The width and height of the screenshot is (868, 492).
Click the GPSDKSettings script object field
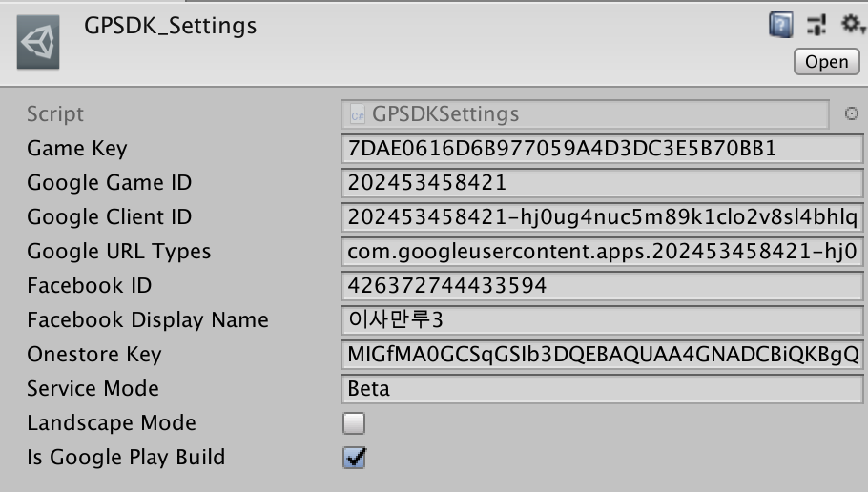pos(585,114)
